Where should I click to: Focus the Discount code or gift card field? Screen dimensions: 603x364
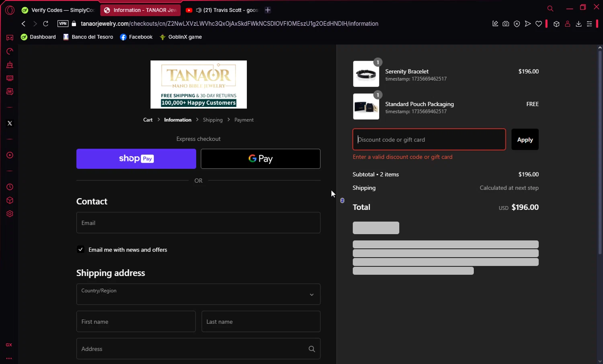[429, 139]
